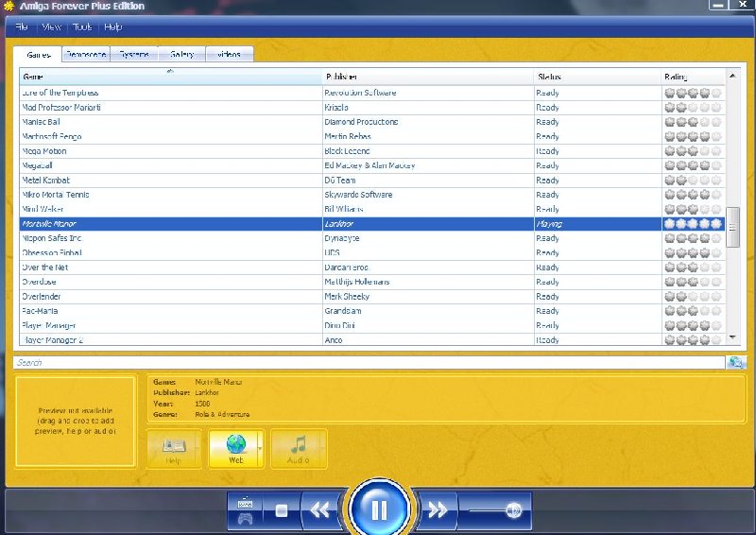Click the preview not available box
Viewport: 756px width, 535px height.
click(x=76, y=422)
